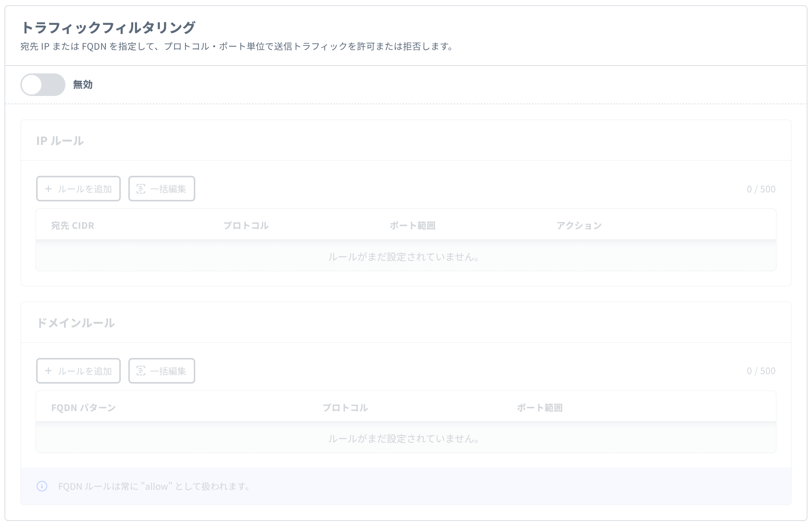Click empty-rules message in ドメインルール table
Screen dimensions: 812x527
click(404, 439)
